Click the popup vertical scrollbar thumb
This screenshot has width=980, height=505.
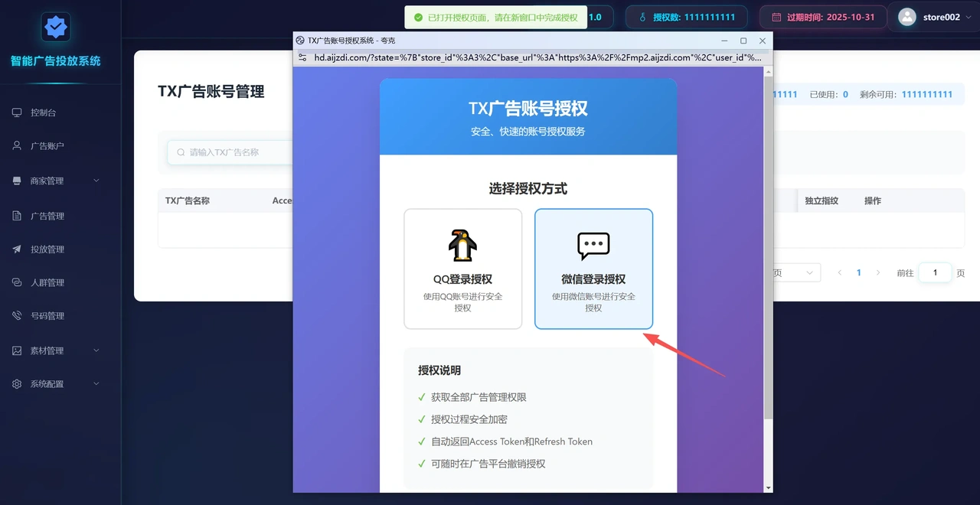coord(769,247)
